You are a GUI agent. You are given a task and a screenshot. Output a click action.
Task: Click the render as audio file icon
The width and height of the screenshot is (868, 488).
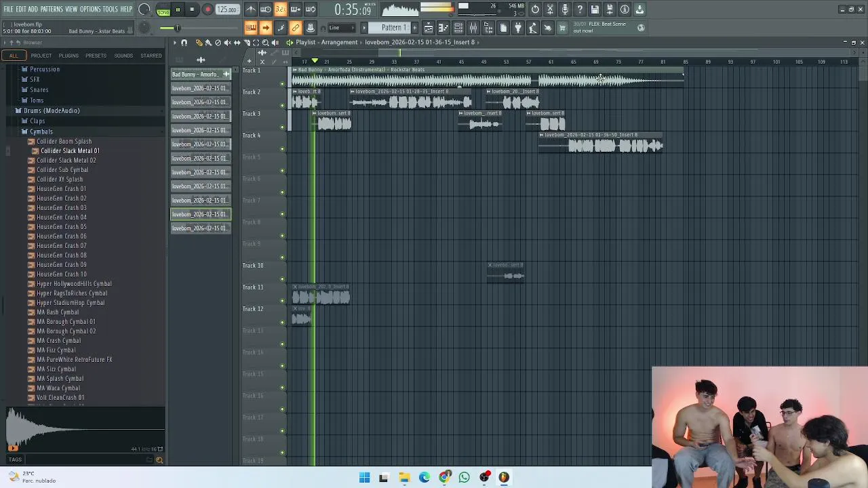(x=610, y=9)
